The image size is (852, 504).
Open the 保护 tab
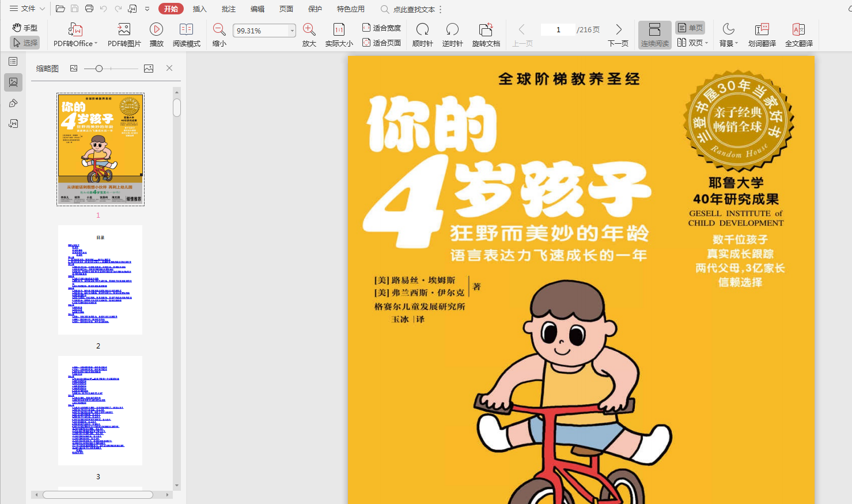(x=315, y=9)
